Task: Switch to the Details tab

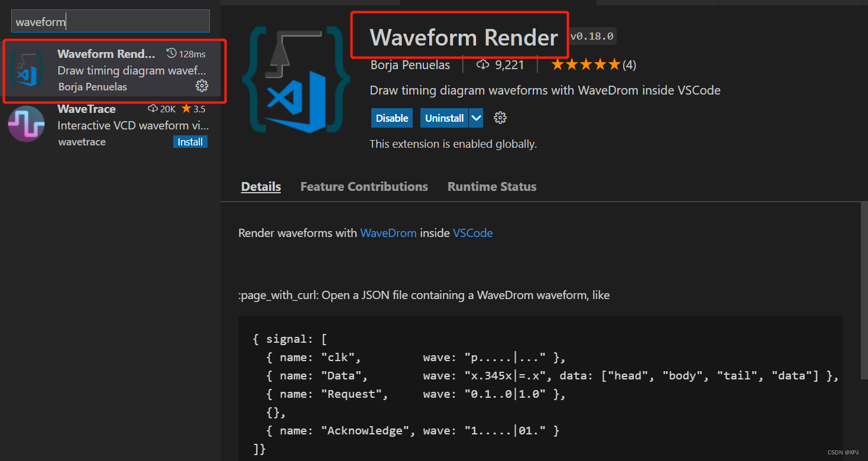Action: pyautogui.click(x=261, y=187)
